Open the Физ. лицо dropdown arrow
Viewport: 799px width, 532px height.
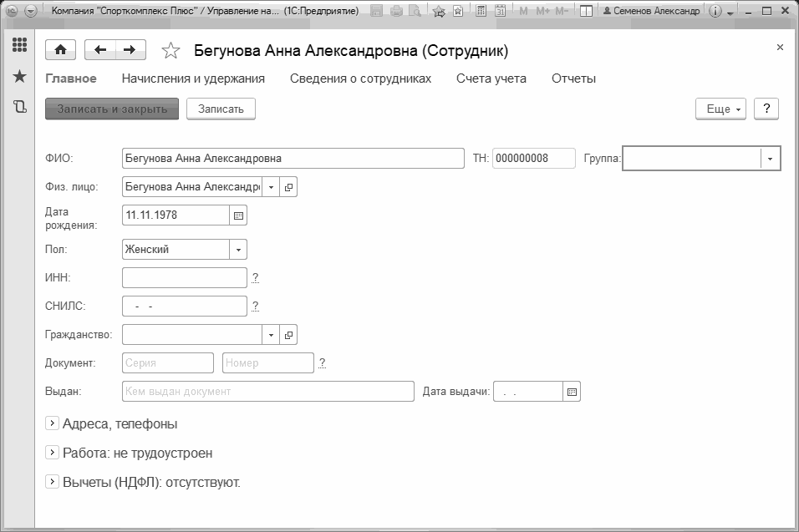click(x=271, y=187)
